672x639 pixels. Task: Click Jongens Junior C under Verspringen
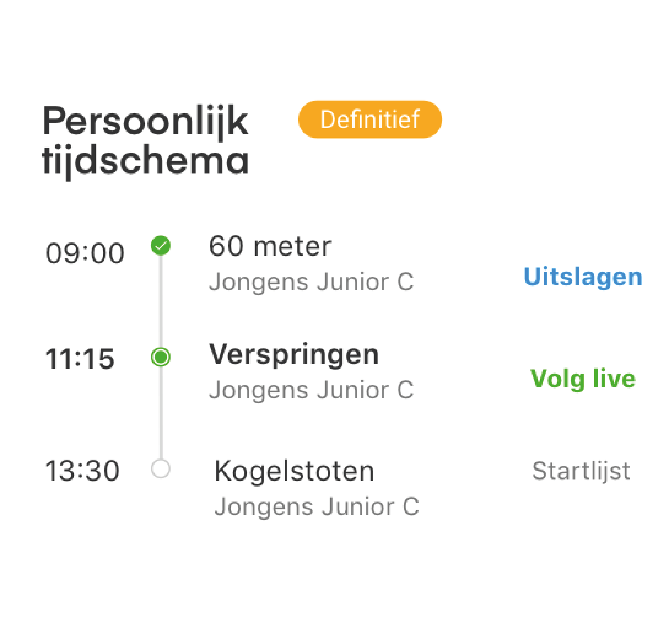pos(311,390)
